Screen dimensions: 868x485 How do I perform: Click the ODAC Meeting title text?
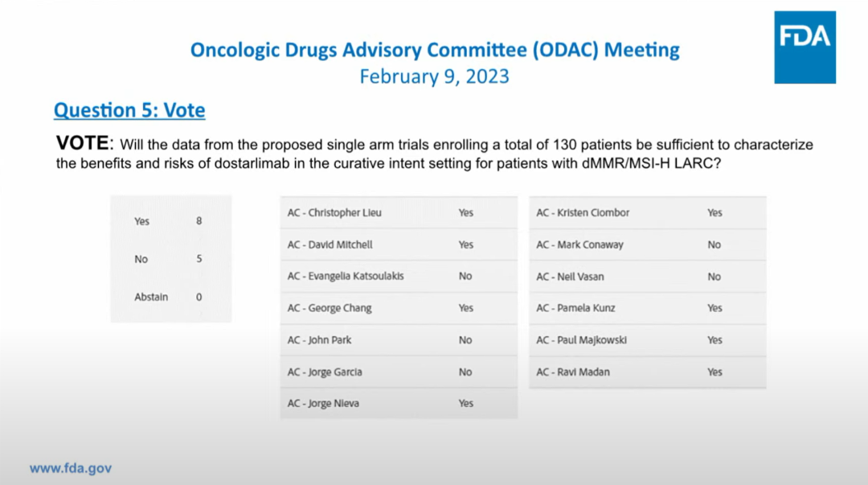434,50
